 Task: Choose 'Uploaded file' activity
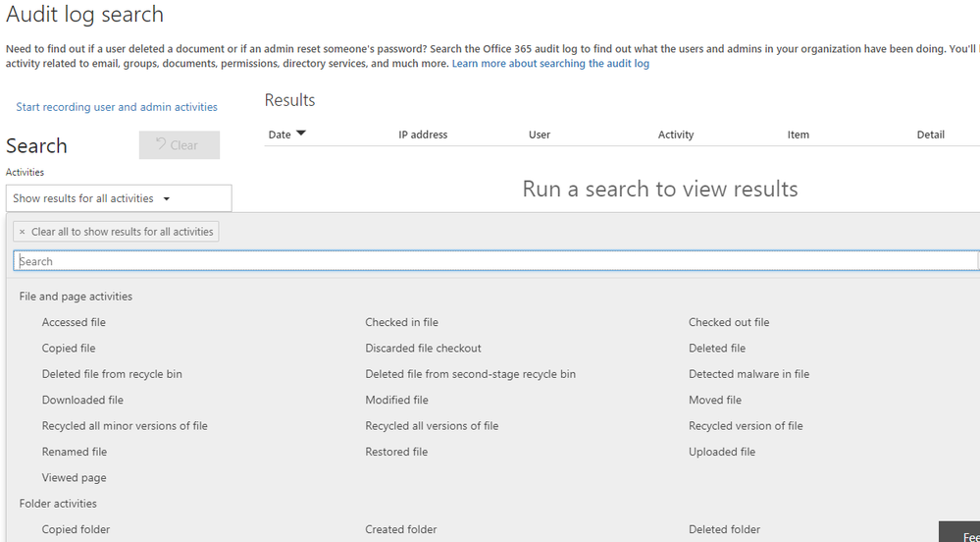click(x=722, y=452)
